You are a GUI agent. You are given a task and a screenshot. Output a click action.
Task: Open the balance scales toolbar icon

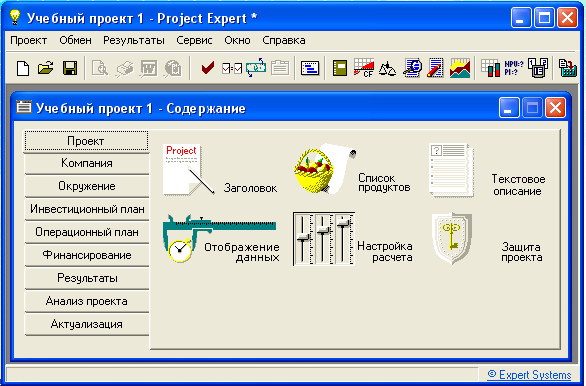tap(387, 69)
